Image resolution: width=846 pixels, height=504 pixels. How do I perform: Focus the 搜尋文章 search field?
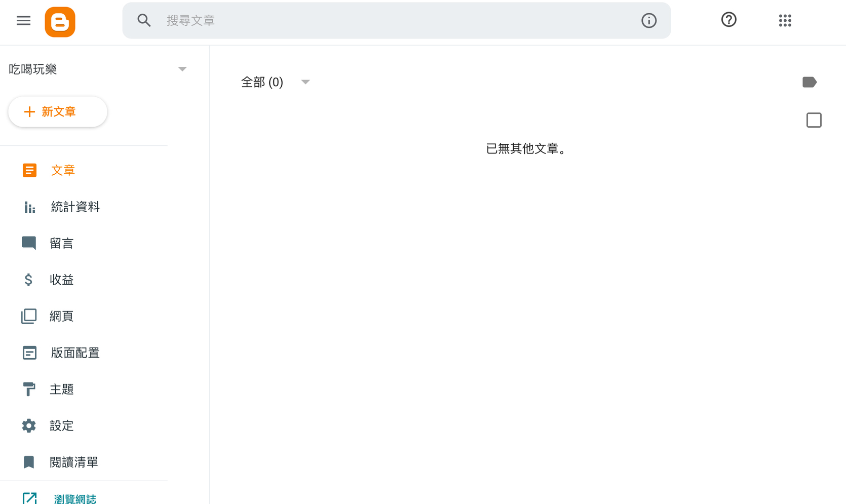pyautogui.click(x=397, y=20)
